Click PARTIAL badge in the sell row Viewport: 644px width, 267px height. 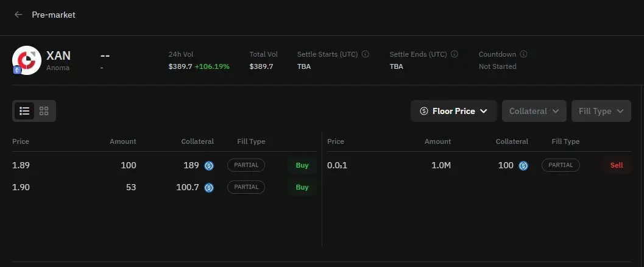[561, 165]
